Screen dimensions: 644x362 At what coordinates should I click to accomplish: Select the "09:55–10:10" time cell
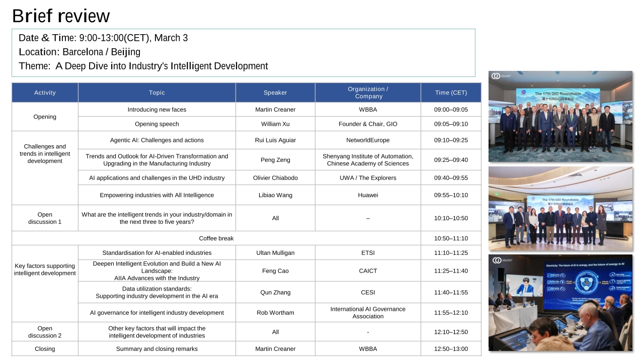click(451, 195)
